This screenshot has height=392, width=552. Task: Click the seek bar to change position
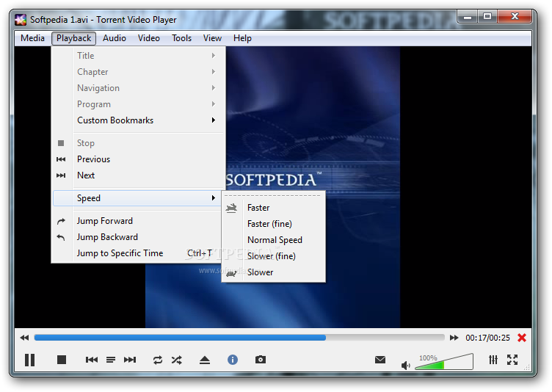click(x=239, y=338)
